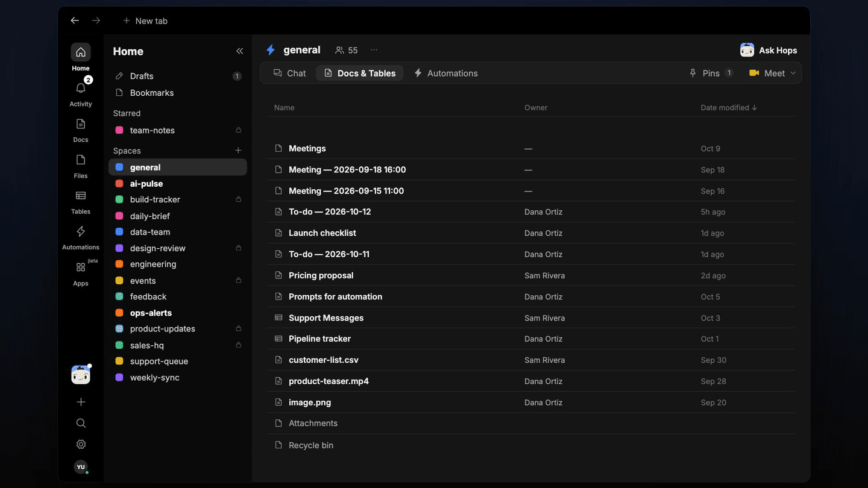This screenshot has width=868, height=488.
Task: Open the YU user profile avatar
Action: pyautogui.click(x=81, y=467)
